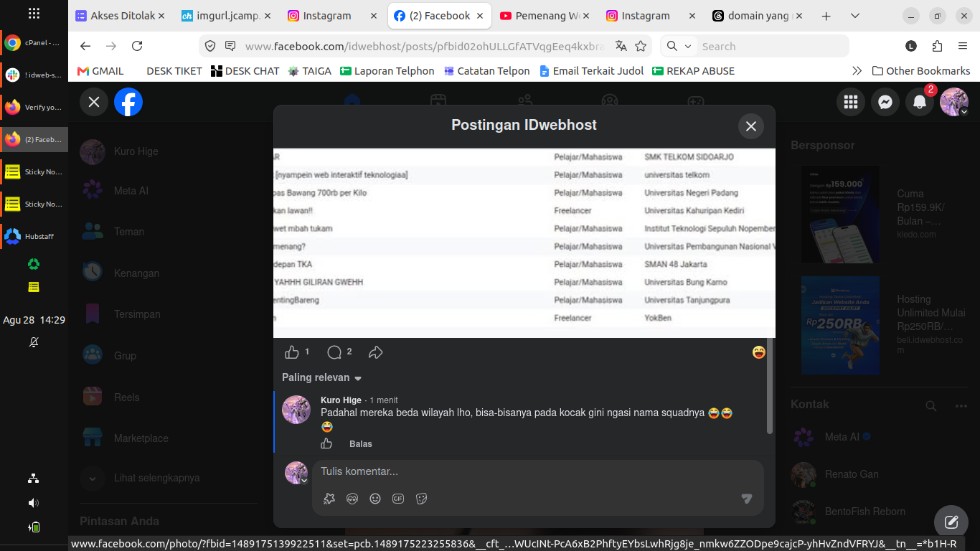Focus the Tulis komentar field
This screenshot has width=980, height=551.
[537, 471]
